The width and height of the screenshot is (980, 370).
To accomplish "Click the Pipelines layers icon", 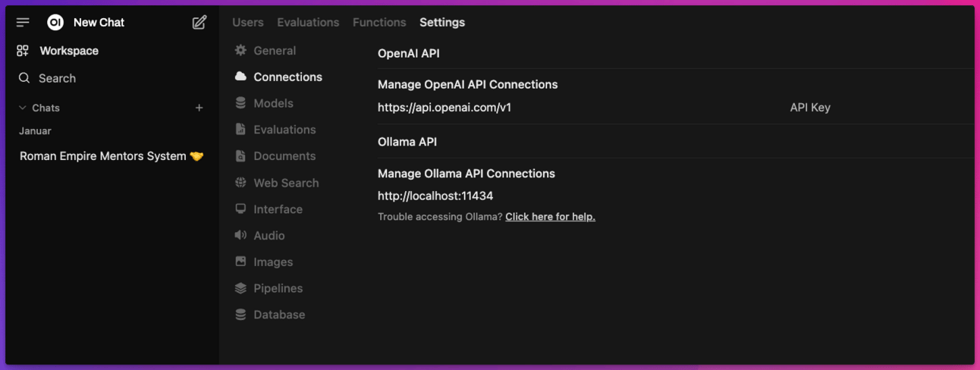I will coord(240,288).
